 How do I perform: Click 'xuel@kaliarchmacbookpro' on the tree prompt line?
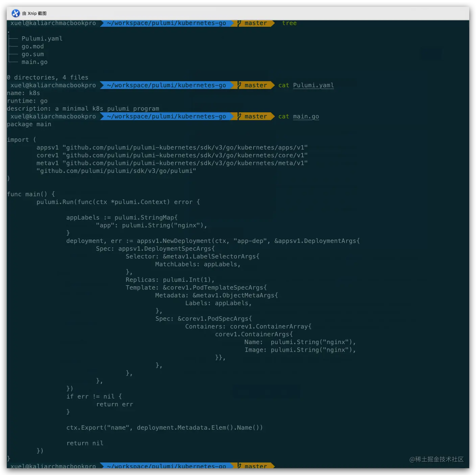pos(53,23)
